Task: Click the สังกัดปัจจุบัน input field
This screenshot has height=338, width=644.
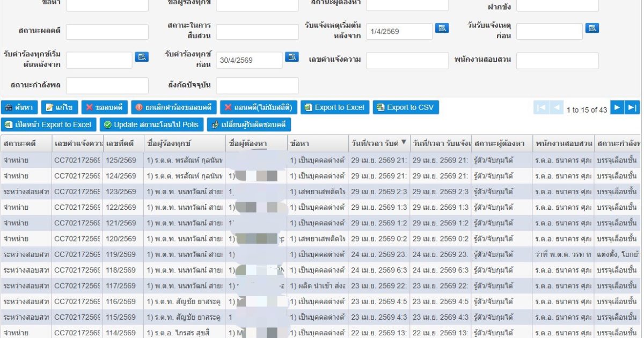Action: [258, 85]
